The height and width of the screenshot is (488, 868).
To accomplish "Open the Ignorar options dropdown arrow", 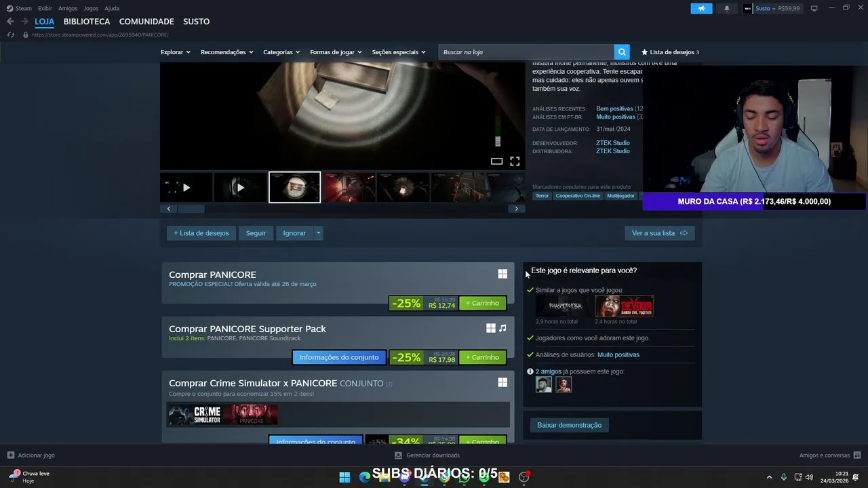I will tap(318, 233).
